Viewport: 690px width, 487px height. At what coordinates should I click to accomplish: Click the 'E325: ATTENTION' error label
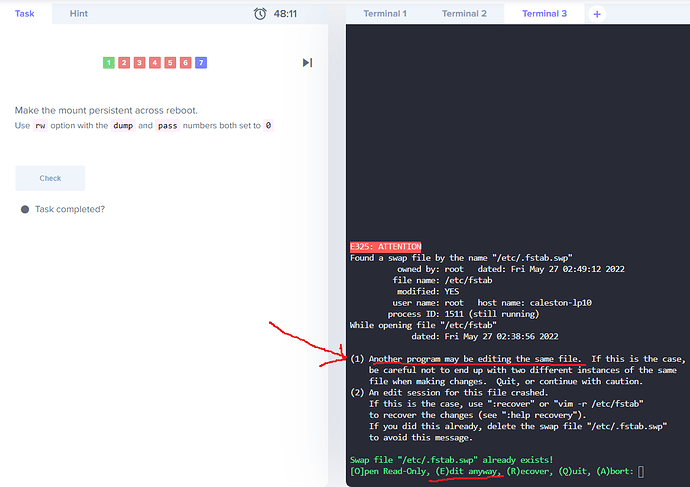(385, 246)
